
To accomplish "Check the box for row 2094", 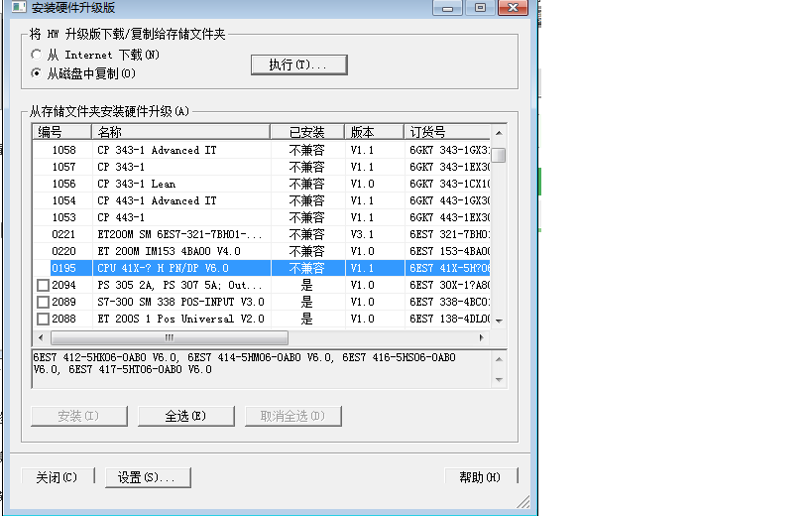I will [44, 285].
